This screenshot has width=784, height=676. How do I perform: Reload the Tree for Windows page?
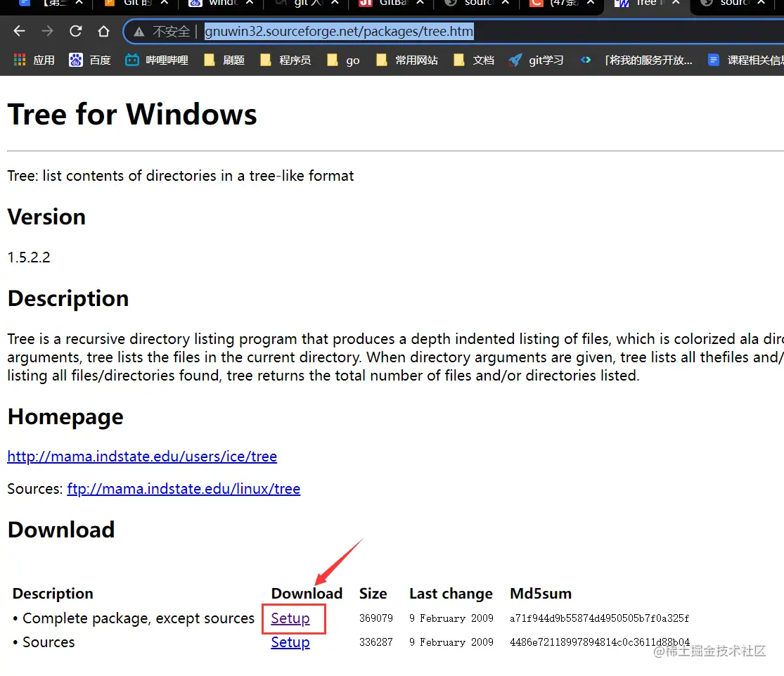pos(75,32)
